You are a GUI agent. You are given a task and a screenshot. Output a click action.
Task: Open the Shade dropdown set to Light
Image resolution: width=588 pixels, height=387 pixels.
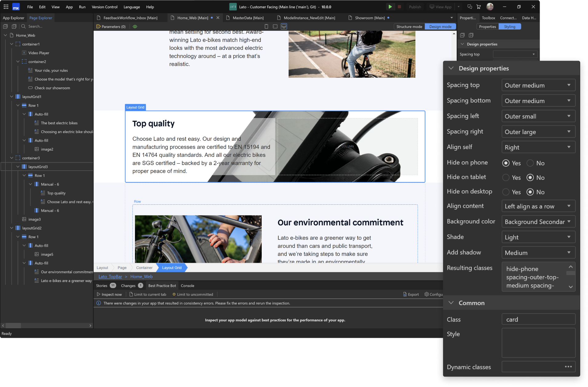538,237
